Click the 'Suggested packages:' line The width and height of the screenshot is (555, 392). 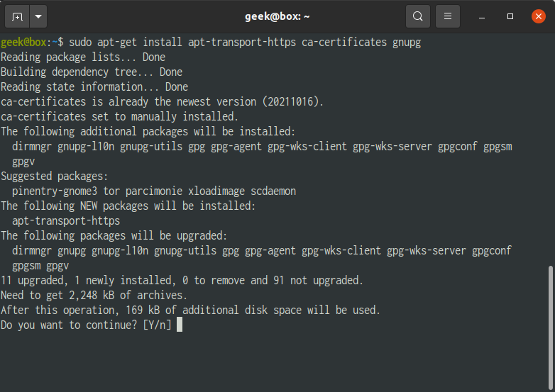54,176
